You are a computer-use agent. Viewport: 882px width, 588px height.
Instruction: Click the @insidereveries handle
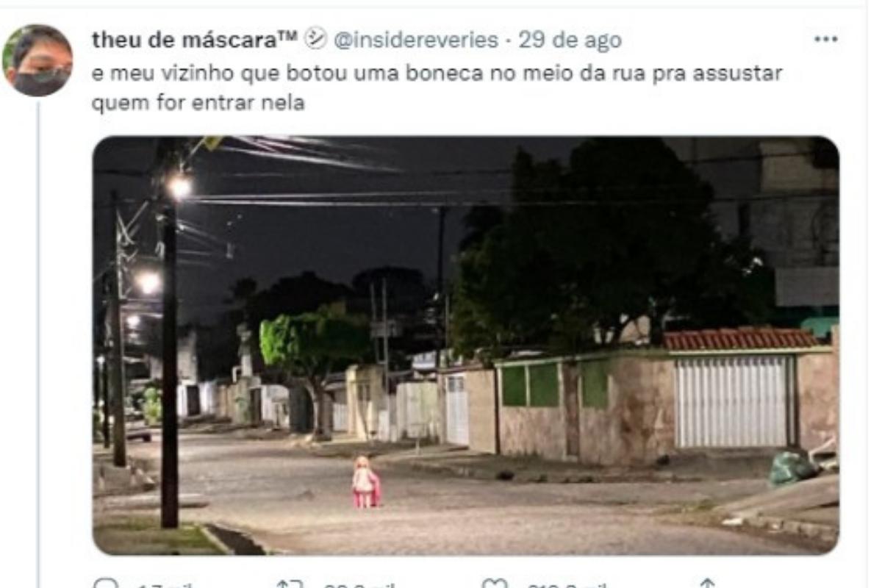point(416,40)
